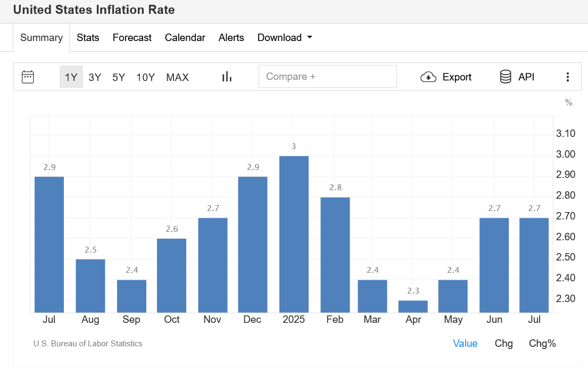
Task: Open the calendar date range picker icon
Action: (28, 77)
